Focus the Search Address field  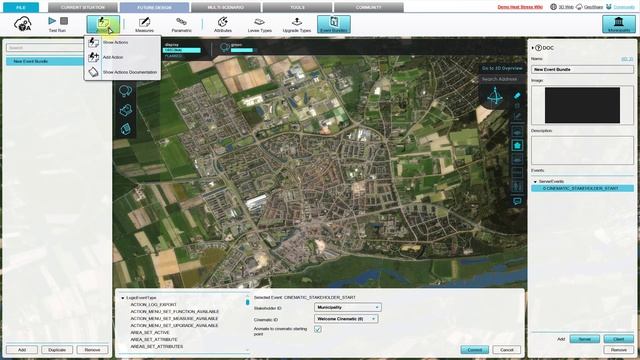pos(502,79)
